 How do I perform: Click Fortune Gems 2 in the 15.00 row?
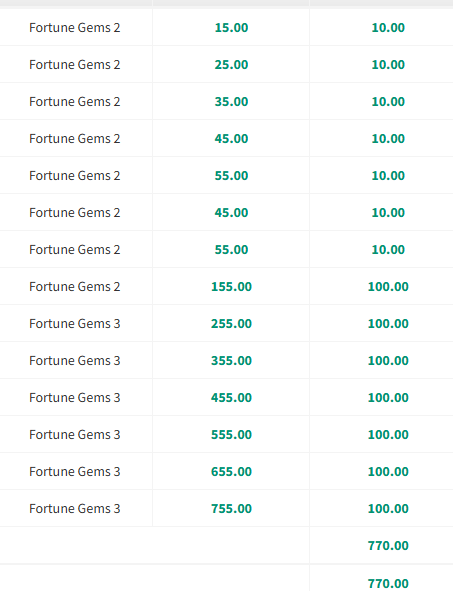click(x=75, y=28)
